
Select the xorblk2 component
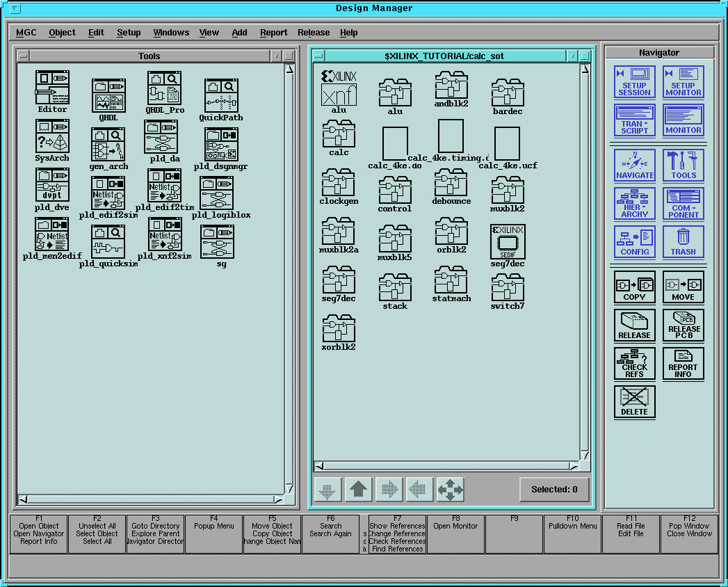coord(339,328)
